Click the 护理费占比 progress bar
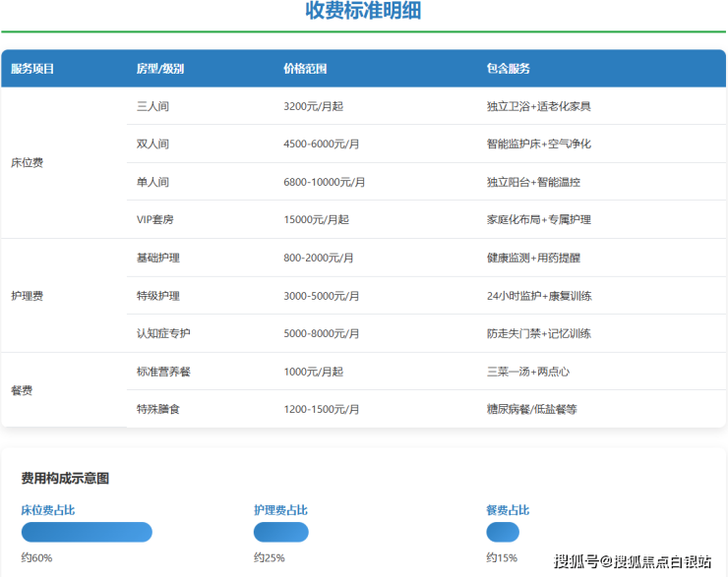 [280, 532]
